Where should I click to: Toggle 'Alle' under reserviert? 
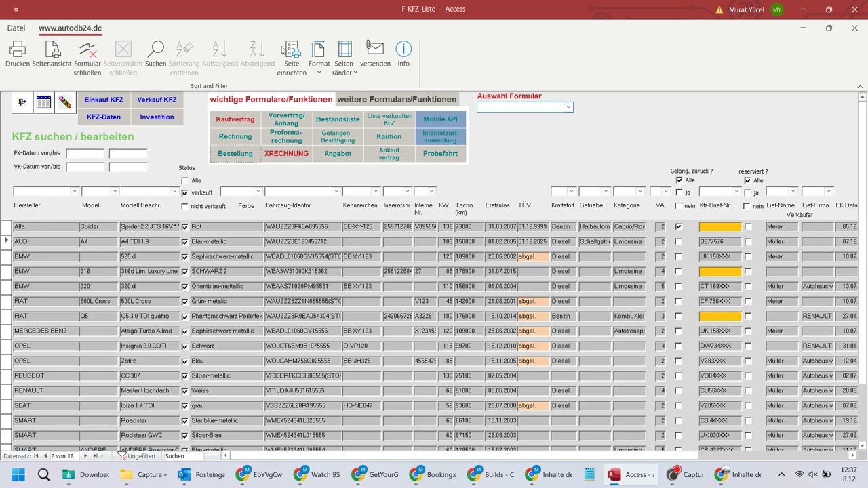(748, 180)
